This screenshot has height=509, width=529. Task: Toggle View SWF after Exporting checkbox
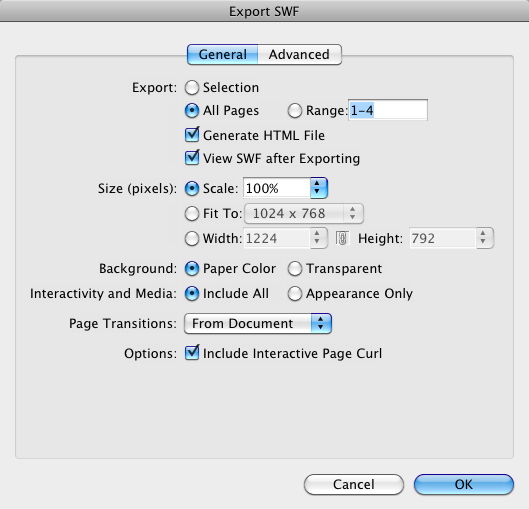click(x=192, y=158)
